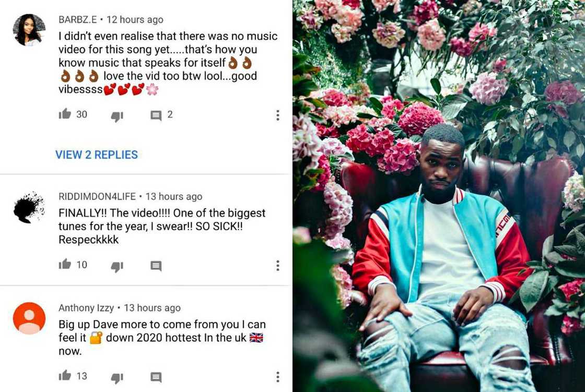
Task: Like Anthony Izzy's comment
Action: pyautogui.click(x=65, y=375)
